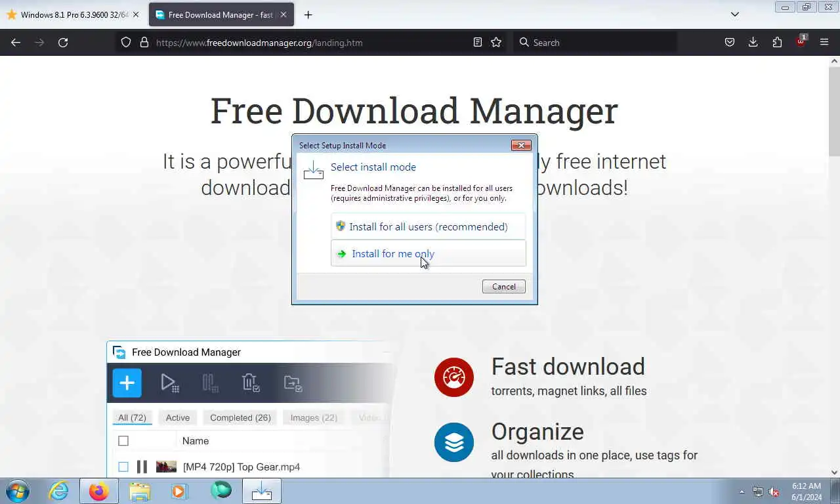Select the Images (22) filter tab

tap(314, 417)
